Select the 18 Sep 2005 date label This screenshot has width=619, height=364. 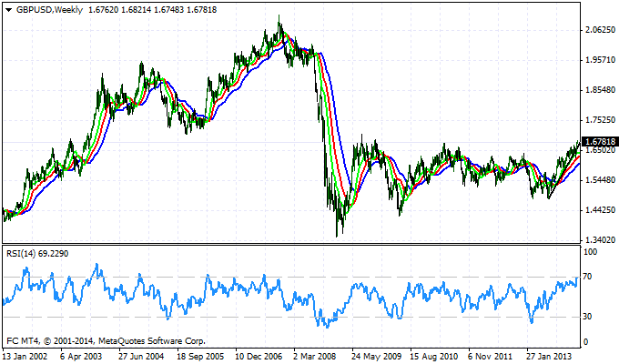pos(200,356)
